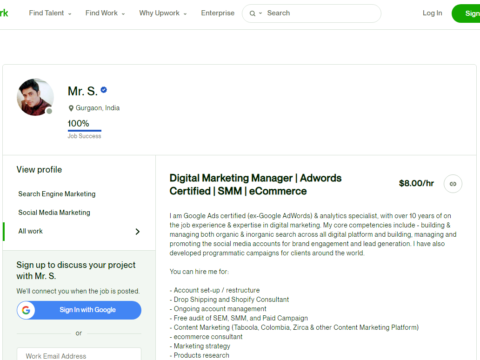Click 'You can hire me for' text
The height and width of the screenshot is (360, 480).
click(199, 272)
